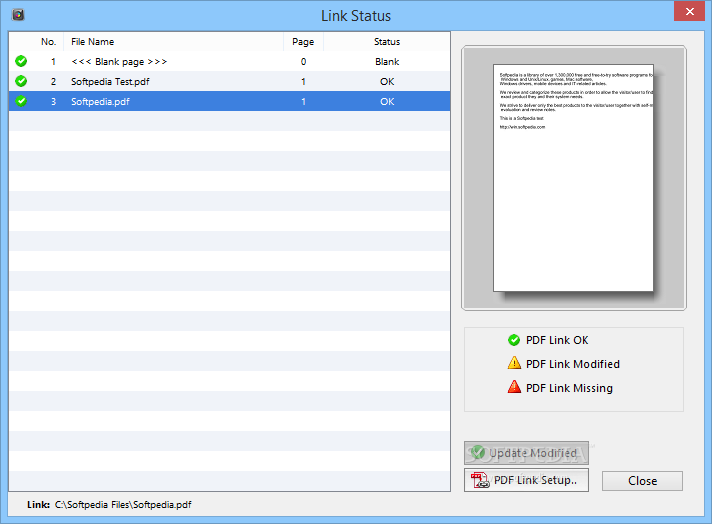Viewport: 712px width, 524px height.
Task: Sort by the No. column header
Action: pos(48,42)
